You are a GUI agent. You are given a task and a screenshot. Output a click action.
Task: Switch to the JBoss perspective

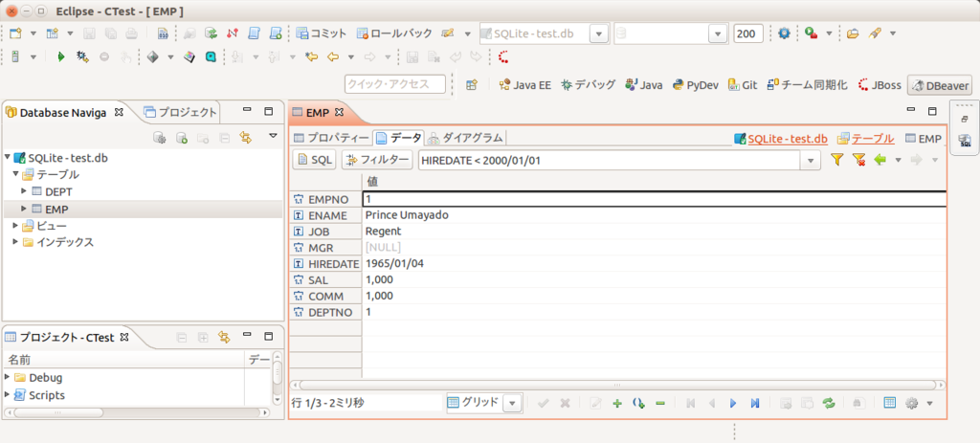[x=880, y=85]
